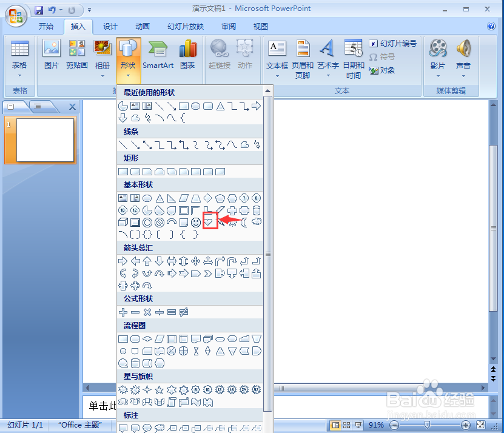
Task: Pick the donut ring shape
Action: [147, 222]
